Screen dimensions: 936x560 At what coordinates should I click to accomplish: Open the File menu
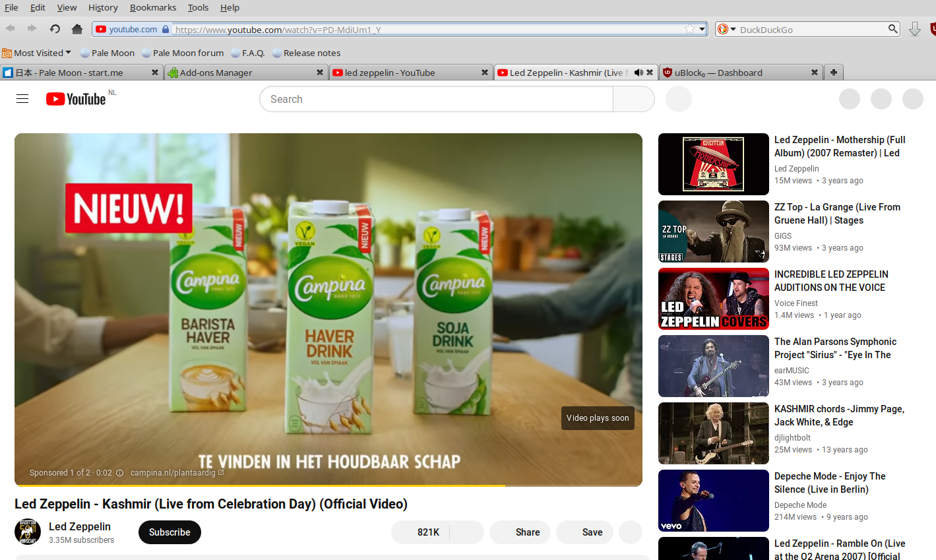tap(11, 7)
